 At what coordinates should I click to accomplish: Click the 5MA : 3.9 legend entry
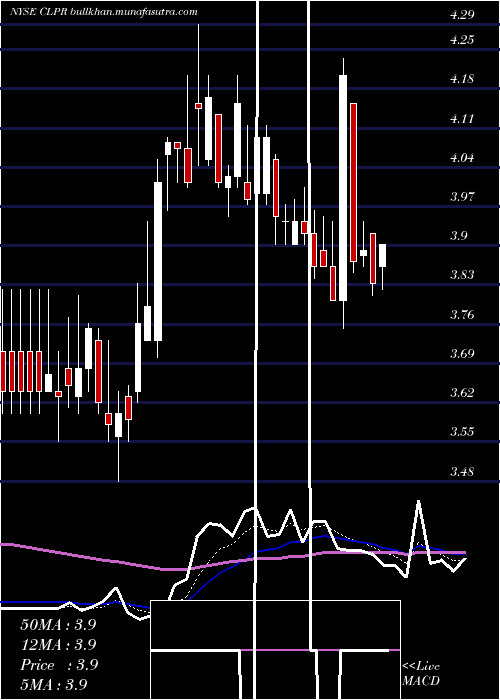coord(54,684)
